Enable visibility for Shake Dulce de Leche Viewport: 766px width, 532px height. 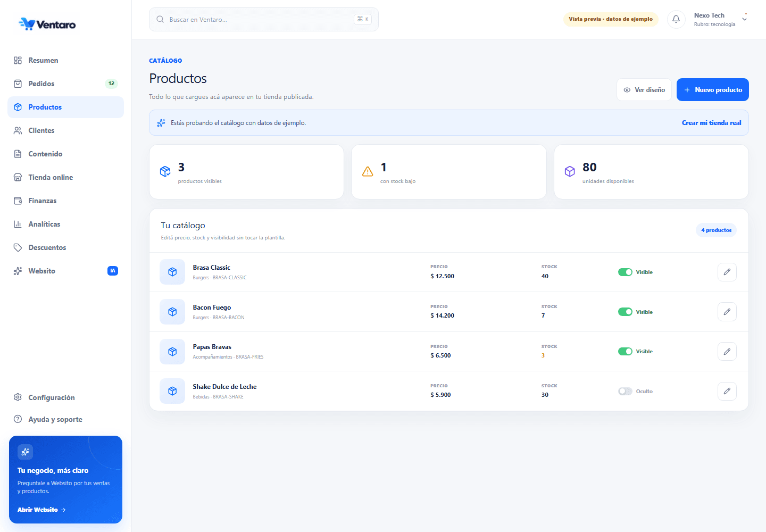click(625, 391)
